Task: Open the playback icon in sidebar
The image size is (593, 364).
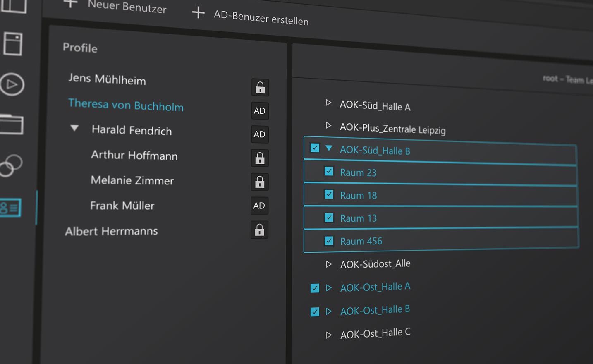Action: [x=12, y=84]
